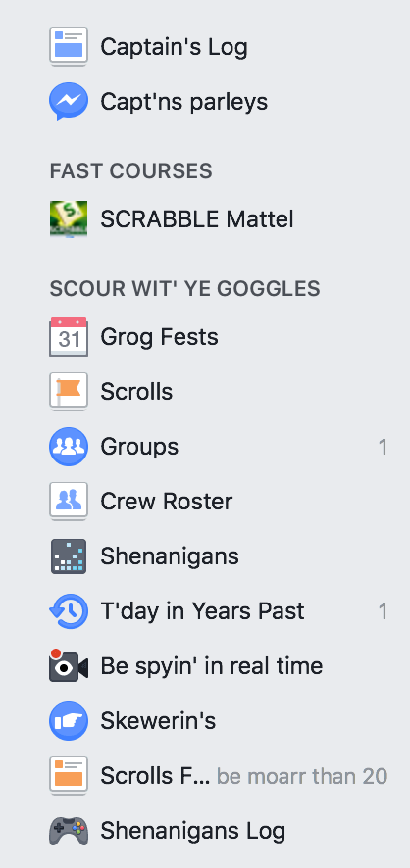The height and width of the screenshot is (868, 410).
Task: Click the T'day in Years Past notification count
Action: point(383,611)
